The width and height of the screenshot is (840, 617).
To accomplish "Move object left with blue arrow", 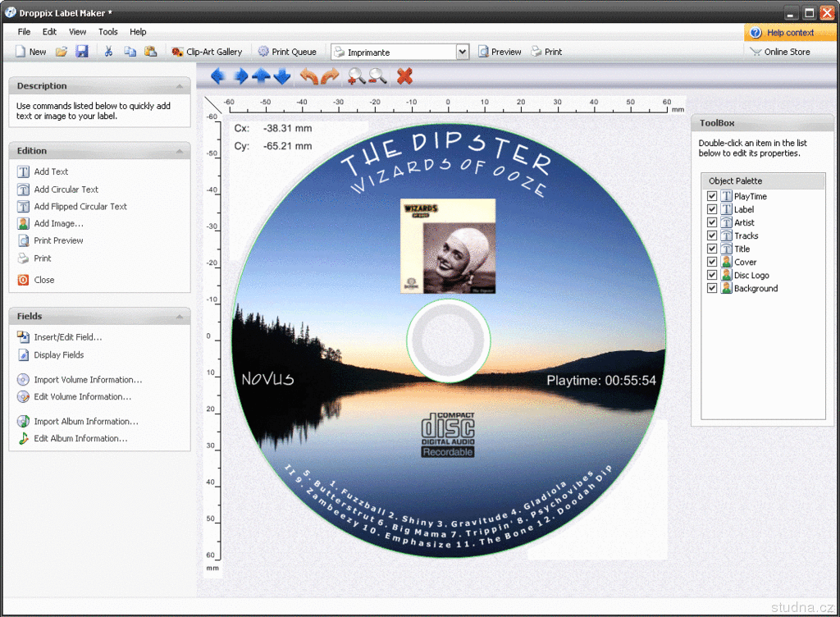I will [x=217, y=76].
